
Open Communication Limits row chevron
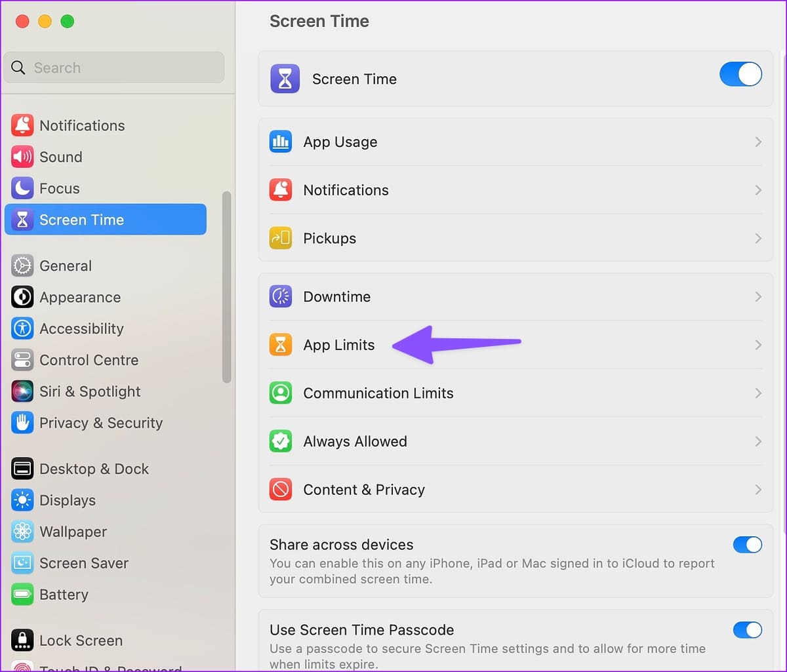pos(758,393)
